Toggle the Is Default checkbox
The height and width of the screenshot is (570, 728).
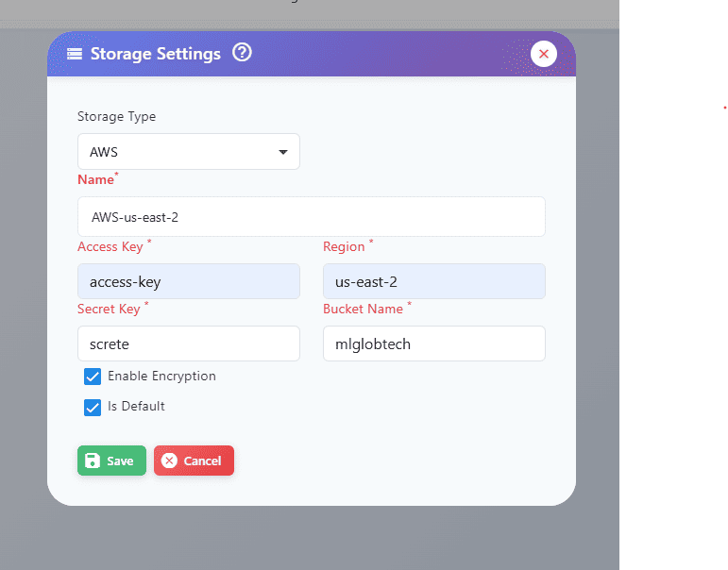(x=93, y=408)
